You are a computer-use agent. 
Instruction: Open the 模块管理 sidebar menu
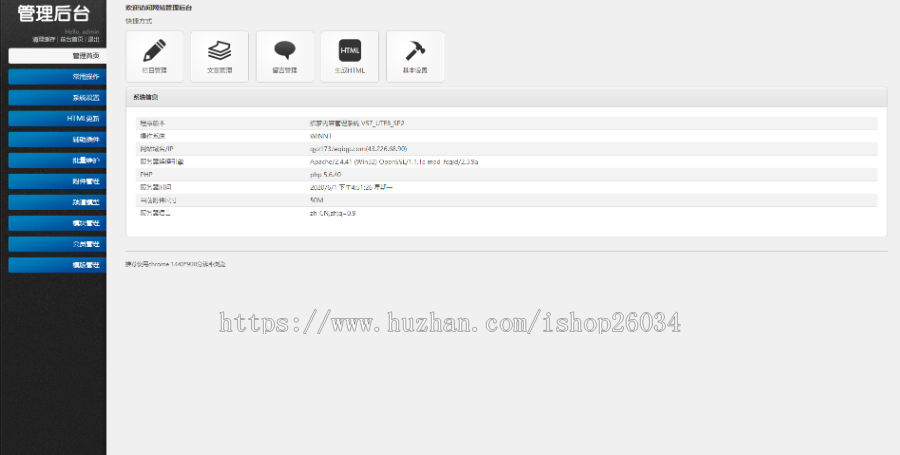tap(57, 223)
